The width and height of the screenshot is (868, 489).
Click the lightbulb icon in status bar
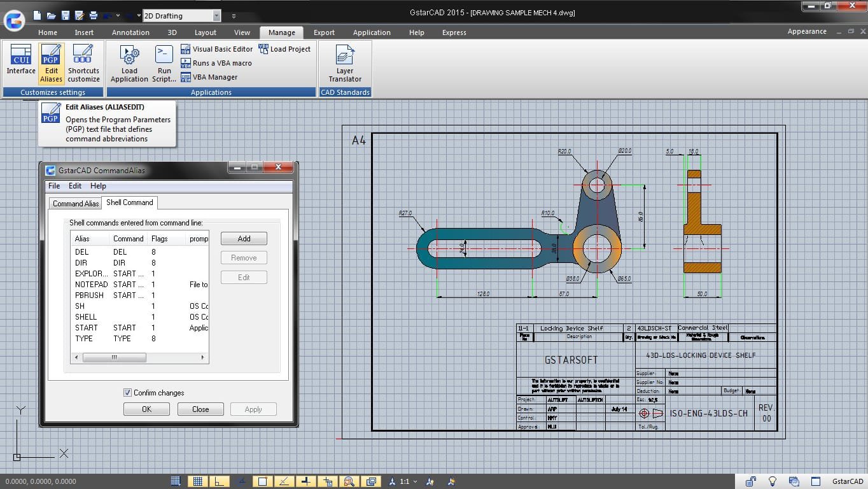coord(773,481)
